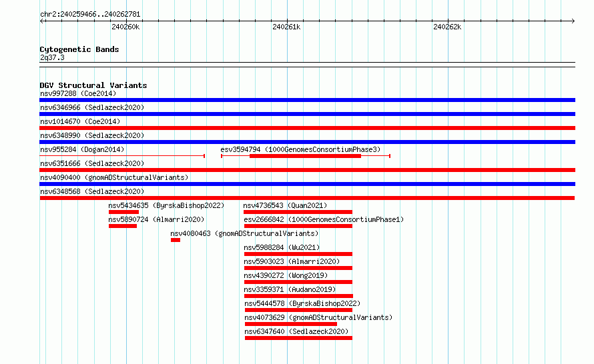Select the red bar under nsv1014670
This screenshot has width=594, height=364.
click(x=307, y=128)
